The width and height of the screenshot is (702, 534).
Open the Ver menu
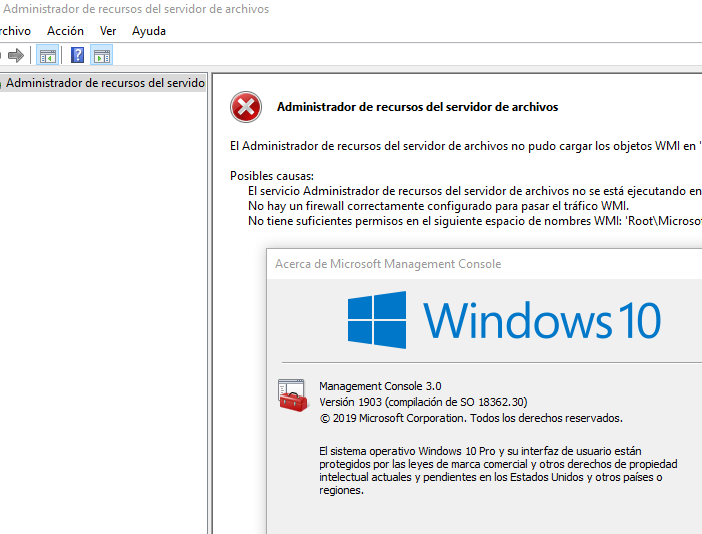[x=108, y=31]
